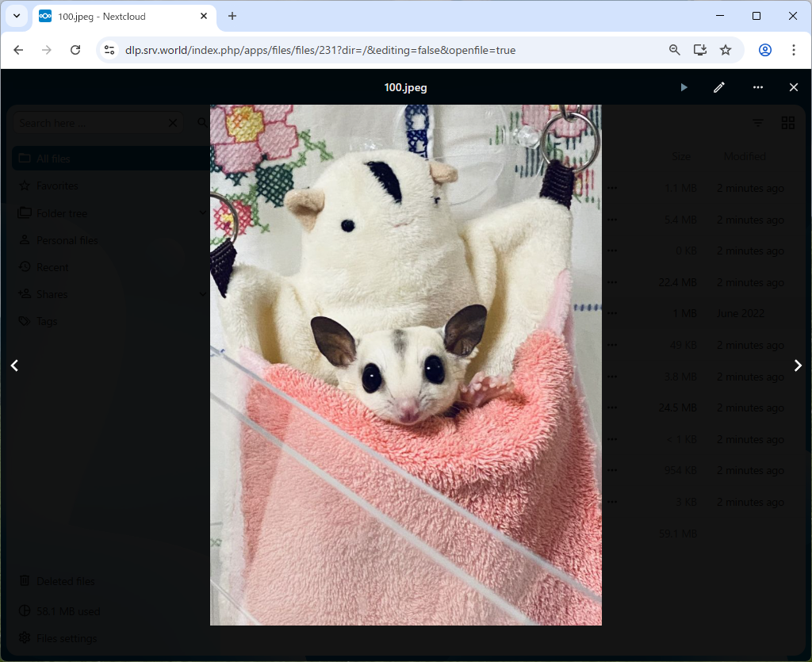Start the slideshow with the play icon
Viewport: 812px width, 662px height.
tap(684, 87)
